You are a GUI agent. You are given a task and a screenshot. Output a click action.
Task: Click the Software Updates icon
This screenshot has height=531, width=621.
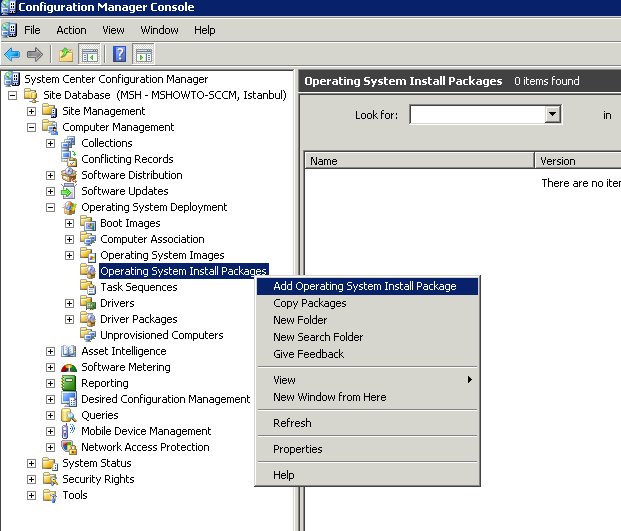pyautogui.click(x=69, y=191)
